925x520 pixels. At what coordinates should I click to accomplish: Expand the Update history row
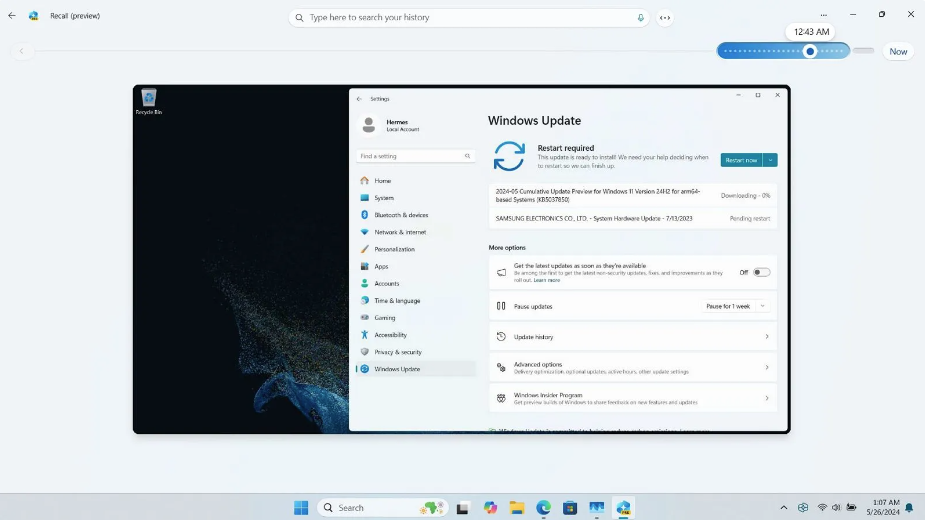tap(632, 337)
